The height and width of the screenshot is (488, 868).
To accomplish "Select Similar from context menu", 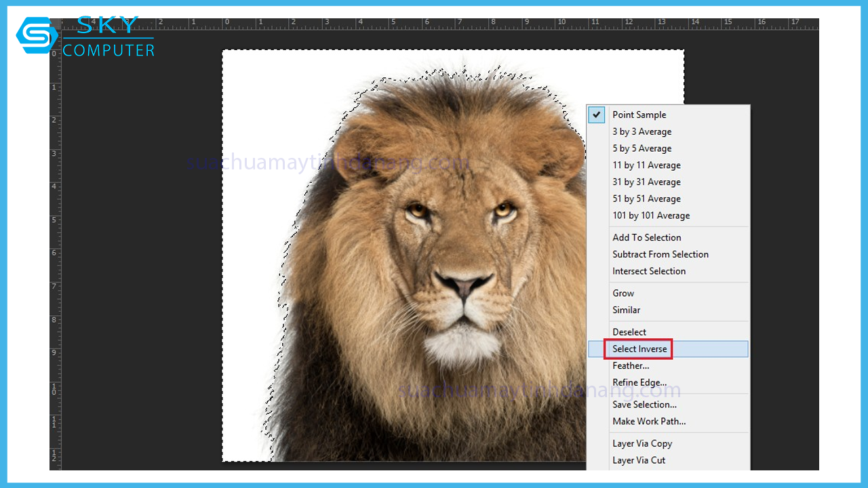I will (626, 310).
